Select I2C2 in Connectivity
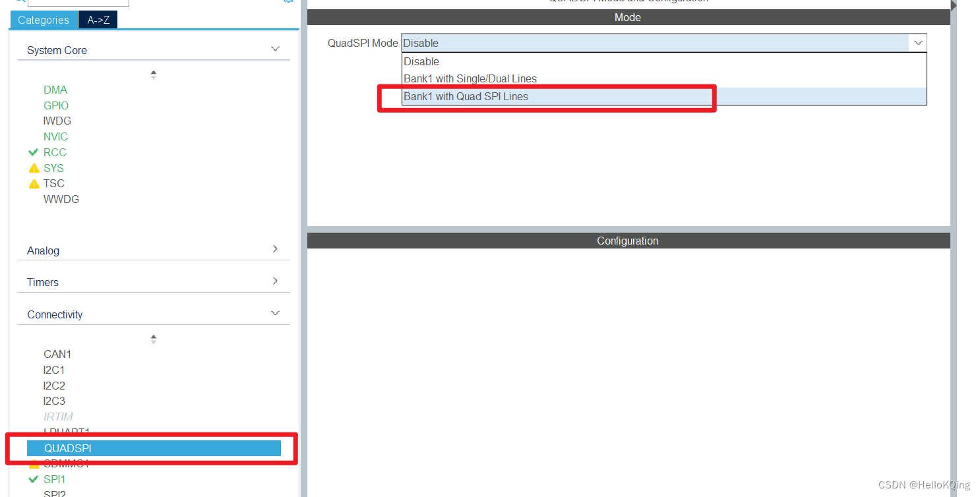The image size is (980, 497). [x=54, y=386]
